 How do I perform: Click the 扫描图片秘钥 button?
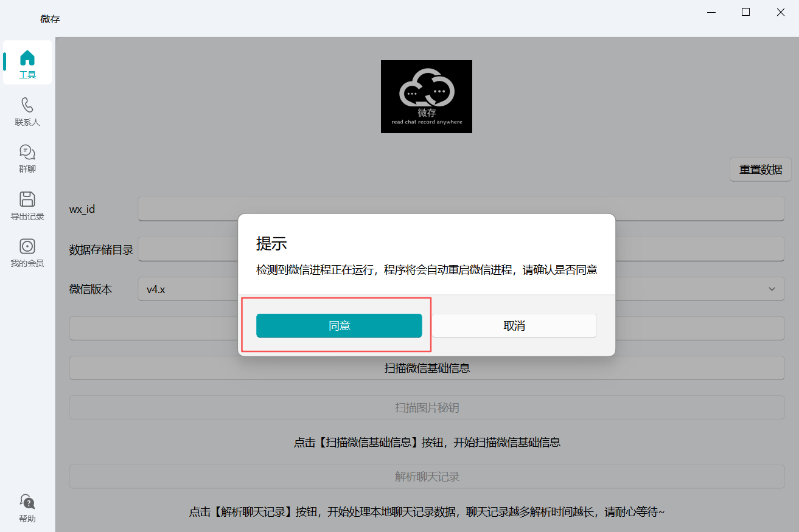pos(427,408)
